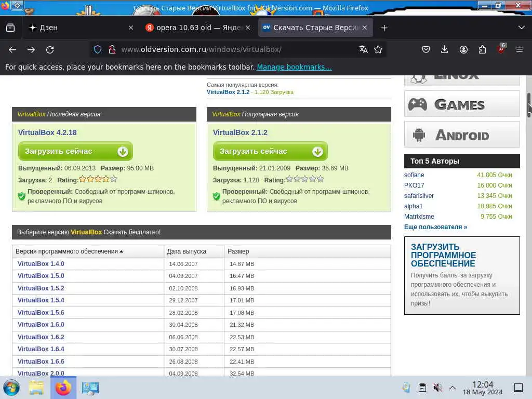The height and width of the screenshot is (399, 532).
Task: Unmute sound via the tray volume icon
Action: (437, 388)
